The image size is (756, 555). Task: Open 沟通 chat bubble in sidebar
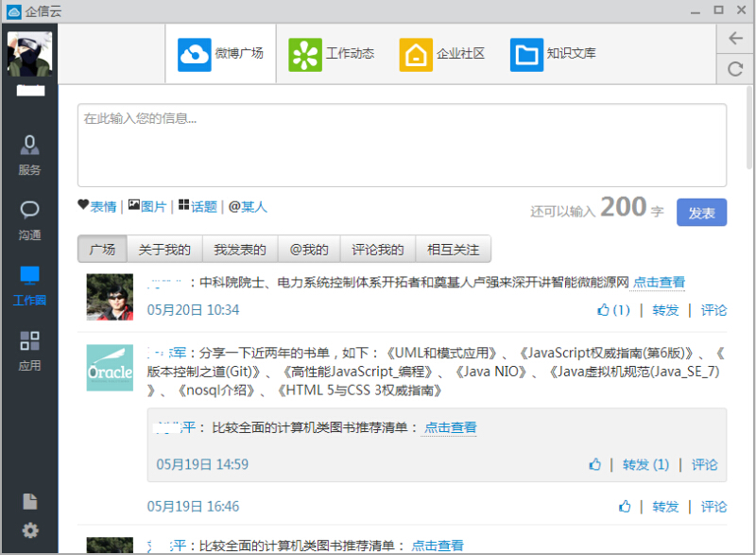[x=29, y=221]
